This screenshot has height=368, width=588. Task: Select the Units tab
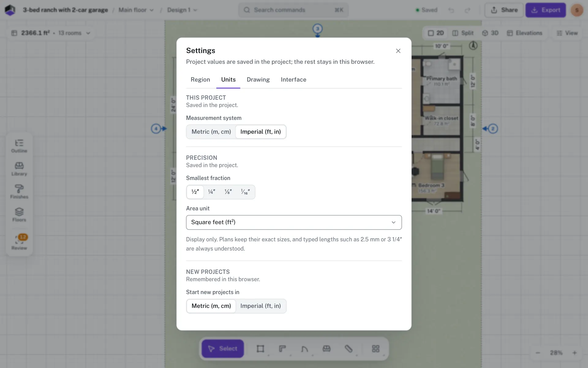click(x=228, y=80)
